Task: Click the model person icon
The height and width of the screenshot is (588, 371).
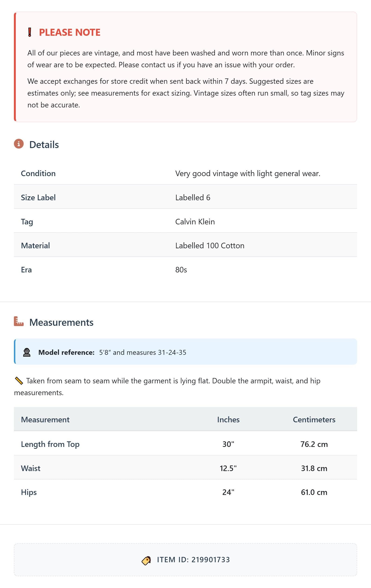Action: (x=27, y=352)
